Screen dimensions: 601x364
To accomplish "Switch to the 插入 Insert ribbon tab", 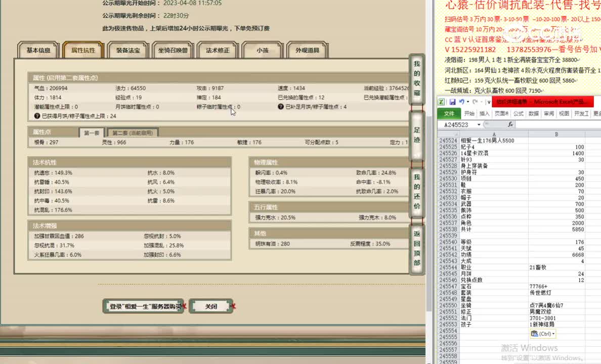I will click(485, 113).
